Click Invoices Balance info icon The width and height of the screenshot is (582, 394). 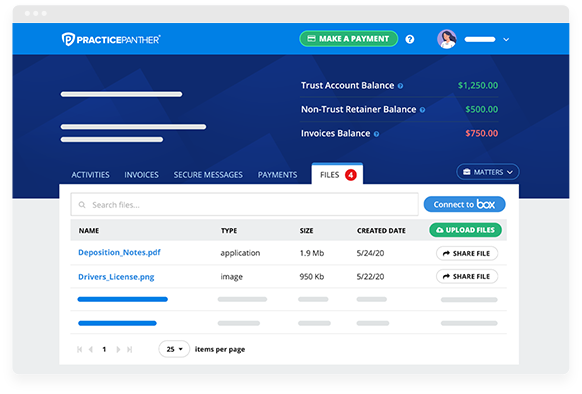pyautogui.click(x=376, y=134)
